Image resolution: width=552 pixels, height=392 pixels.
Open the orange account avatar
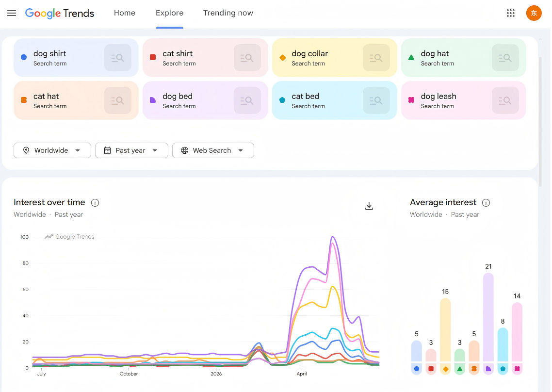coord(534,13)
